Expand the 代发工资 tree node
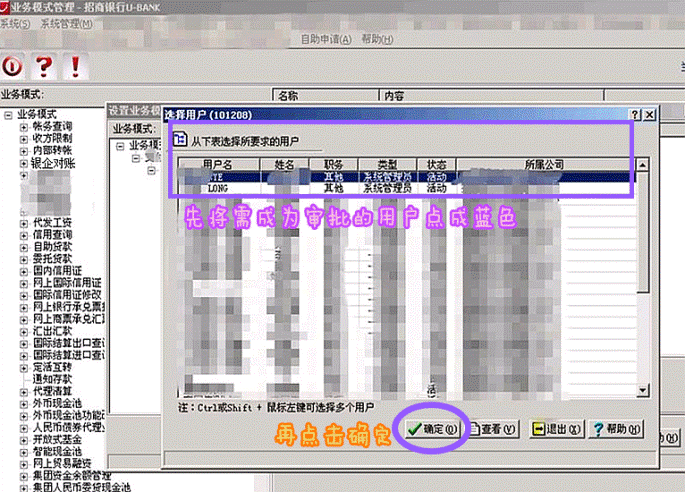 click(x=24, y=222)
